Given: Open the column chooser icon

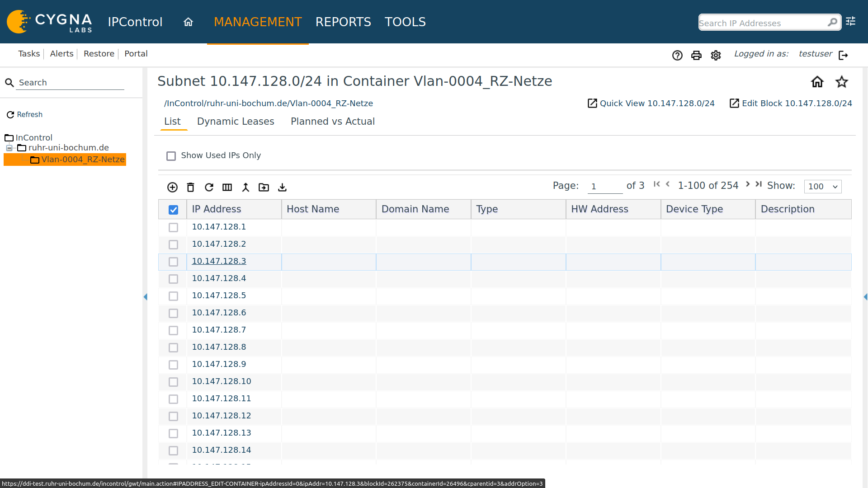Looking at the screenshot, I should click(227, 187).
